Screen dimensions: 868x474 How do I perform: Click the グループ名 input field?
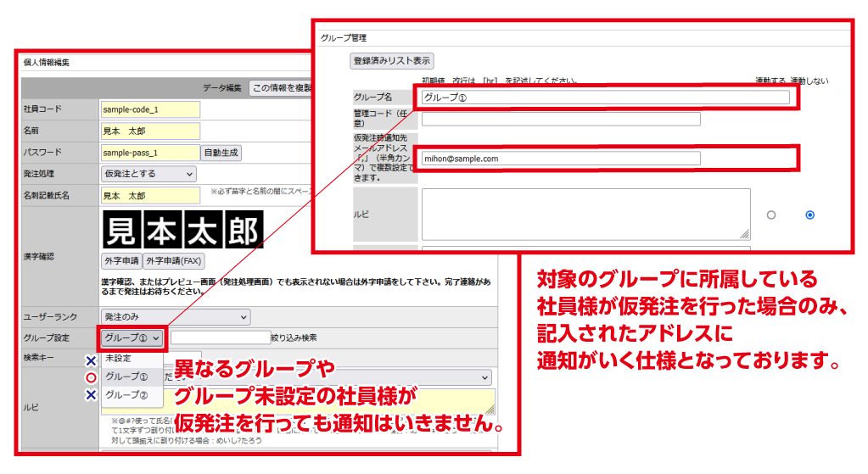(x=605, y=98)
